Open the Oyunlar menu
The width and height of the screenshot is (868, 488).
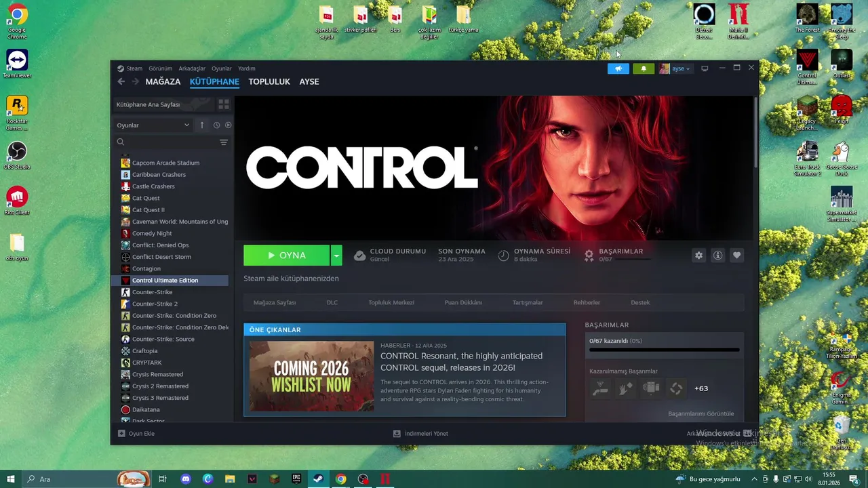[222, 68]
